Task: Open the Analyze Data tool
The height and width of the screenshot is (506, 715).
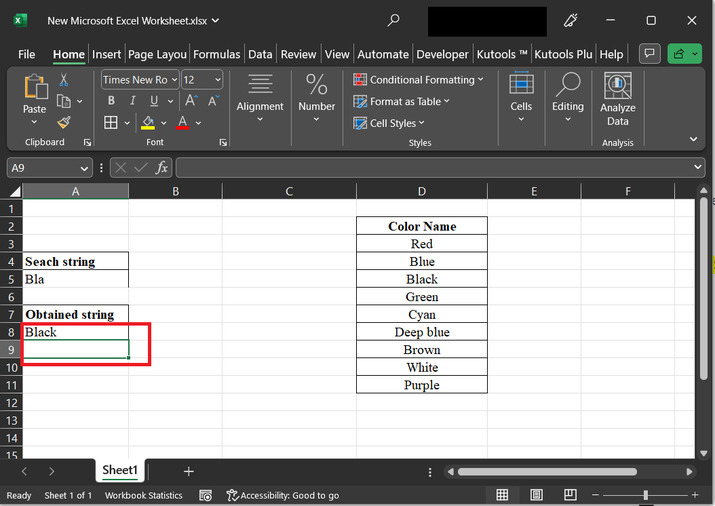Action: click(617, 99)
